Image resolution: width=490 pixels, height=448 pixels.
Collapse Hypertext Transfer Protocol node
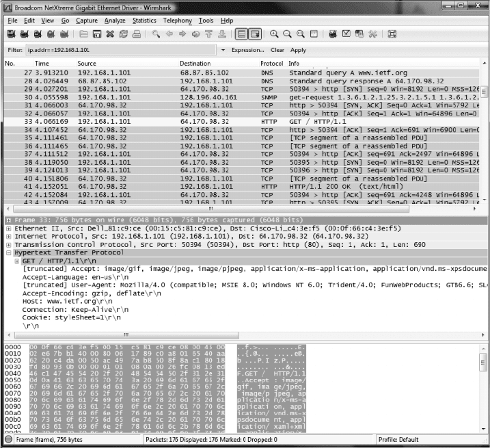point(9,253)
